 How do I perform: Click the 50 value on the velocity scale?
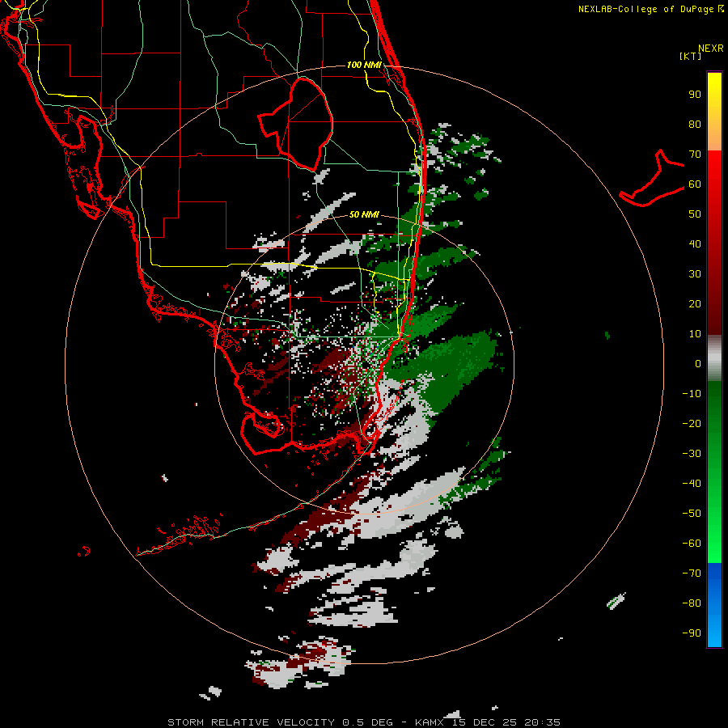pos(695,214)
